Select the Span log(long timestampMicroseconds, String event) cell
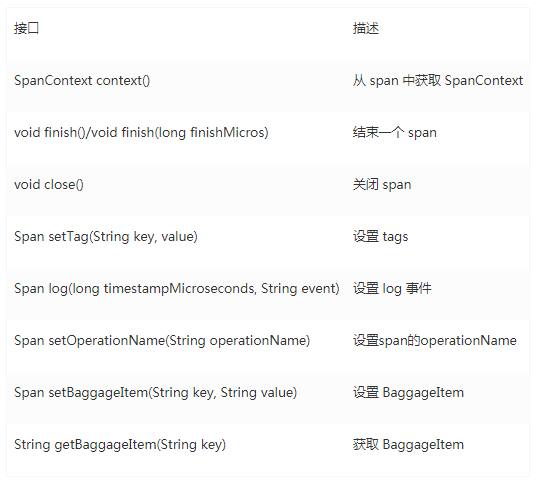Image resolution: width=536 pixels, height=483 pixels. [x=177, y=289]
